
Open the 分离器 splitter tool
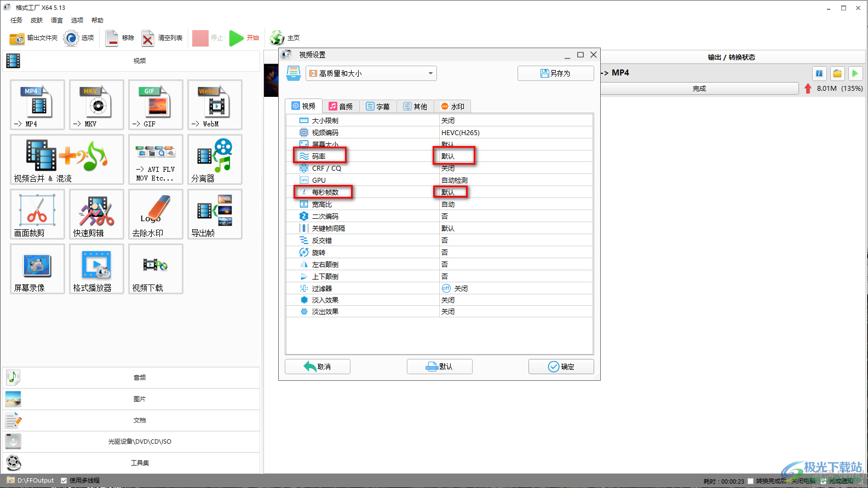coord(215,159)
